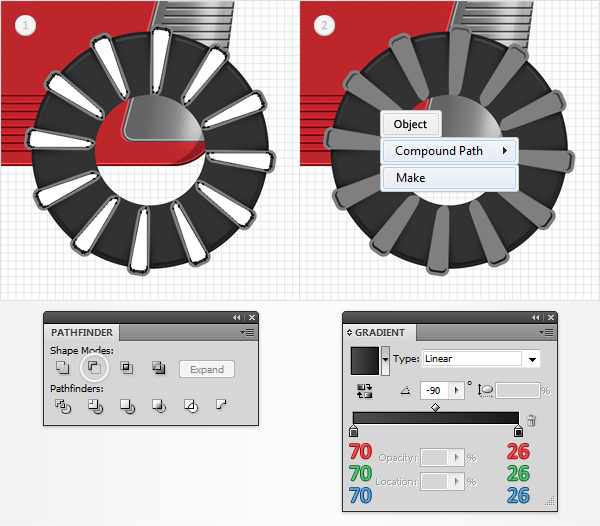Select the PATHFINDER panel tab
This screenshot has height=526, width=600.
pos(82,332)
